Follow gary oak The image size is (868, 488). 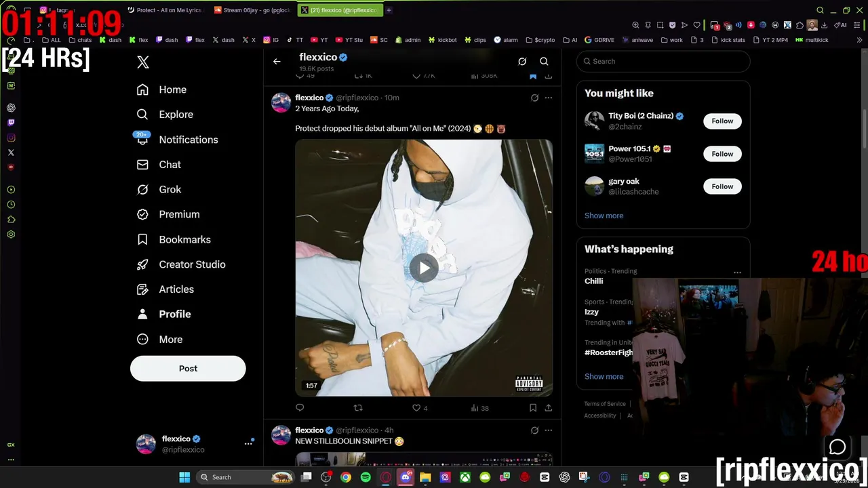pos(722,186)
